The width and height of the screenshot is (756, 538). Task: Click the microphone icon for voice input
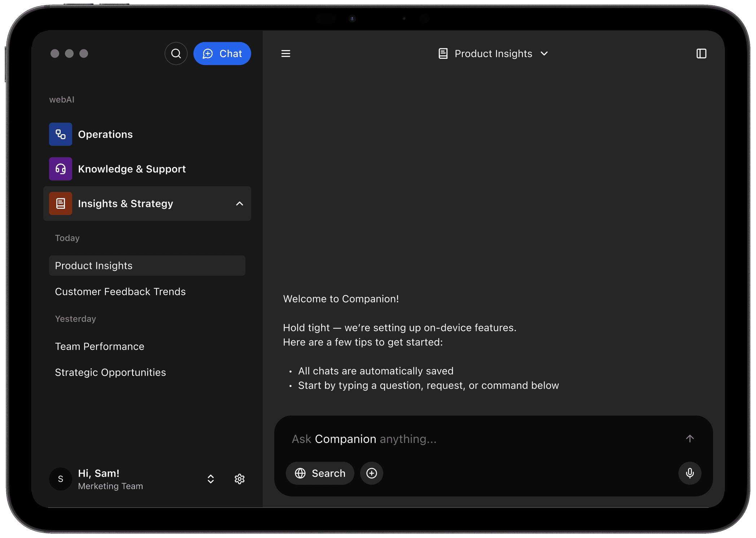(690, 473)
